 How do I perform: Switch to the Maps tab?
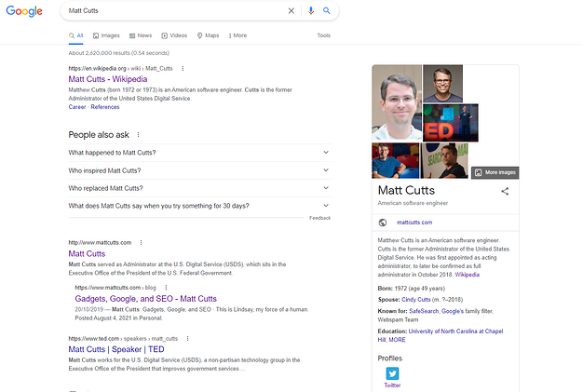coord(208,35)
